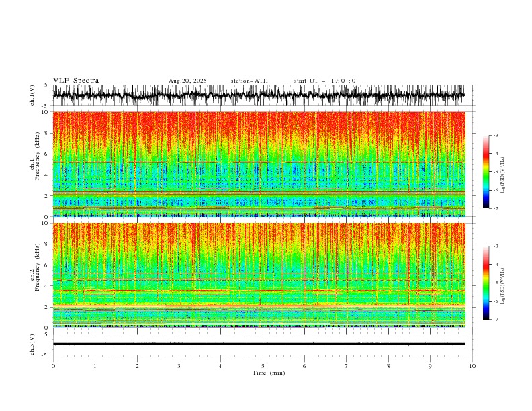Click the '6' tick on time axis

(304, 366)
